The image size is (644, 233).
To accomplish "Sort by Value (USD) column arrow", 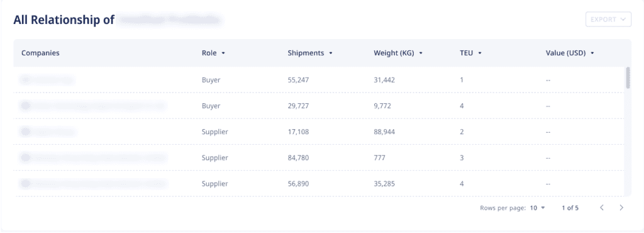I will coord(592,53).
